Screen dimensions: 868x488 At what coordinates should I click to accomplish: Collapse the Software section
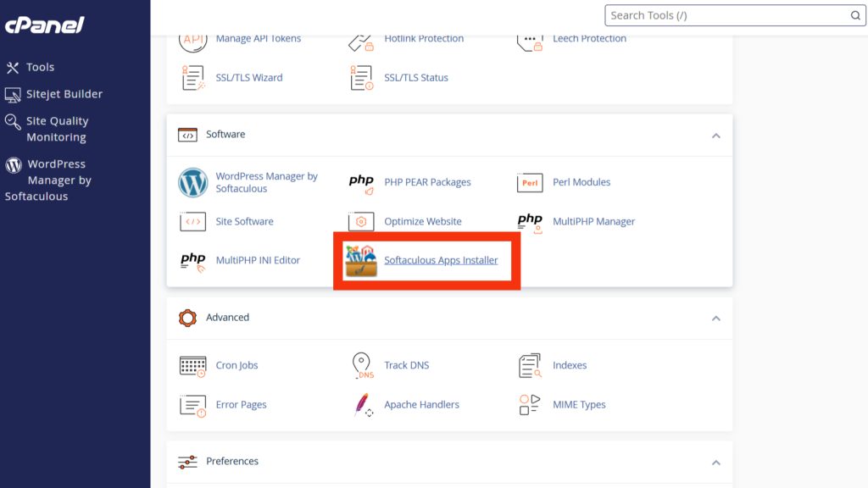715,136
